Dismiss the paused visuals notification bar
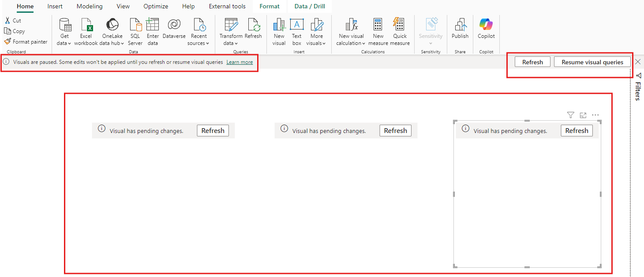The width and height of the screenshot is (644, 277). point(638,62)
